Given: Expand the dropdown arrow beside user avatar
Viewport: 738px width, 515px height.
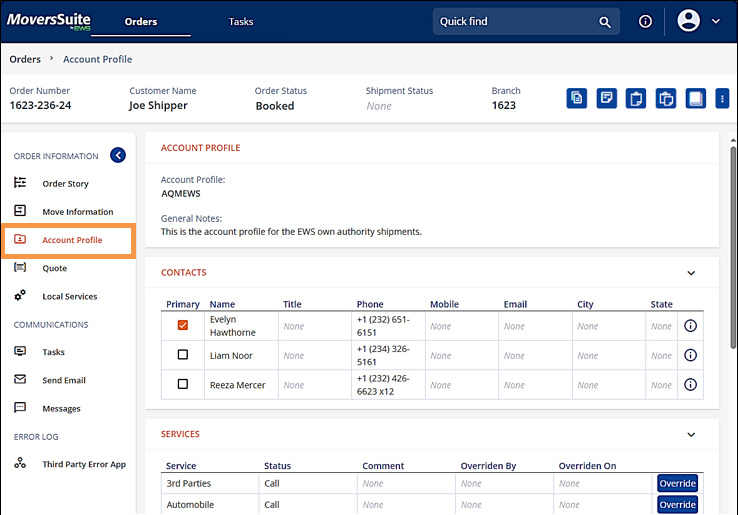Looking at the screenshot, I should pyautogui.click(x=715, y=21).
